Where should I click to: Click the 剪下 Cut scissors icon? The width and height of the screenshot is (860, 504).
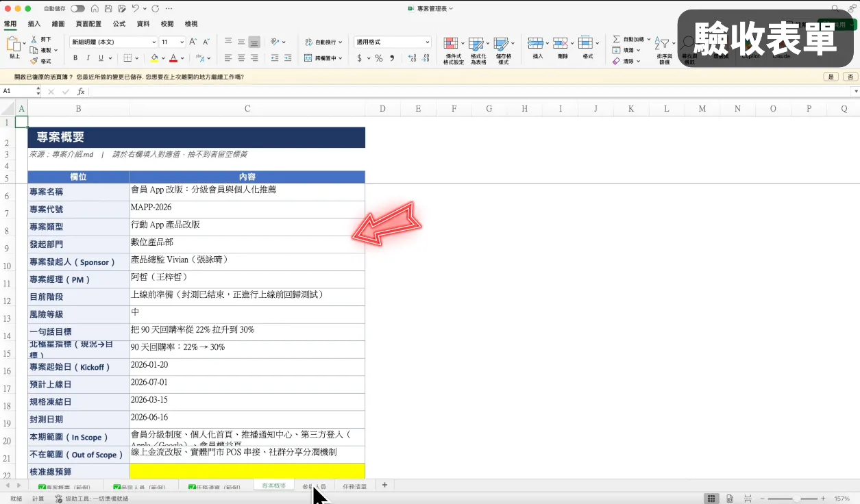point(34,40)
